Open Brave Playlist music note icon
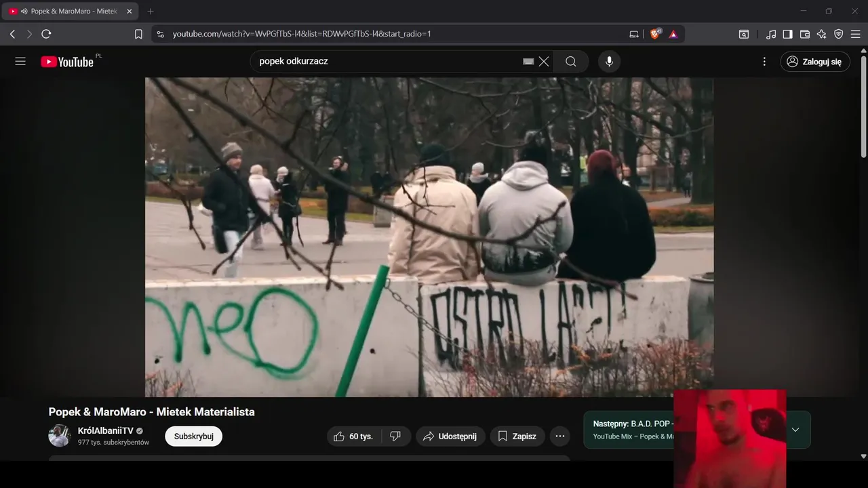 (771, 34)
